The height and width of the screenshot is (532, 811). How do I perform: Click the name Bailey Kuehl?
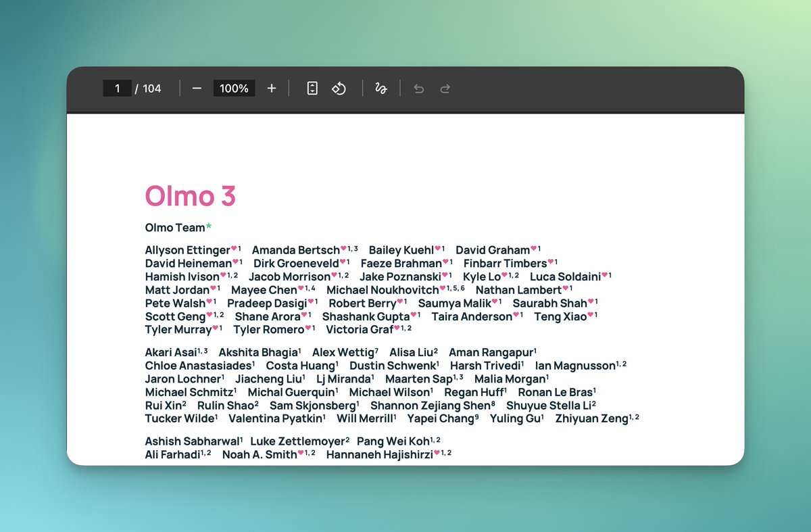click(x=401, y=251)
